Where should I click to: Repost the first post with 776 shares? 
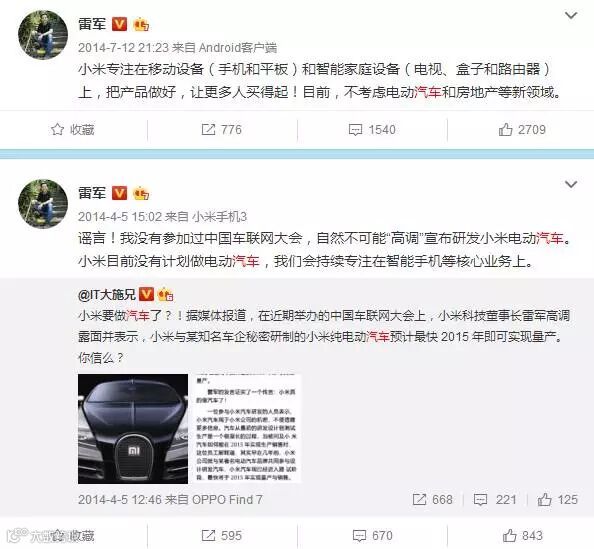221,130
